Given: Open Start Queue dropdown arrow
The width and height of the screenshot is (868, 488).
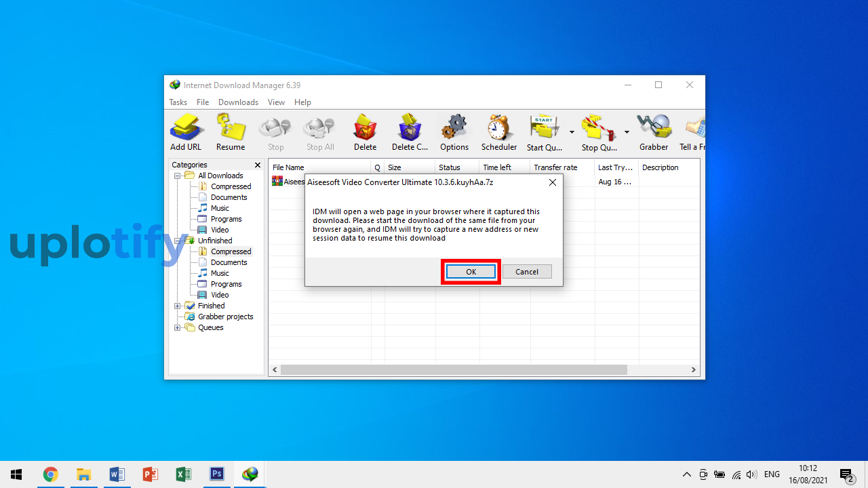Looking at the screenshot, I should [x=572, y=132].
